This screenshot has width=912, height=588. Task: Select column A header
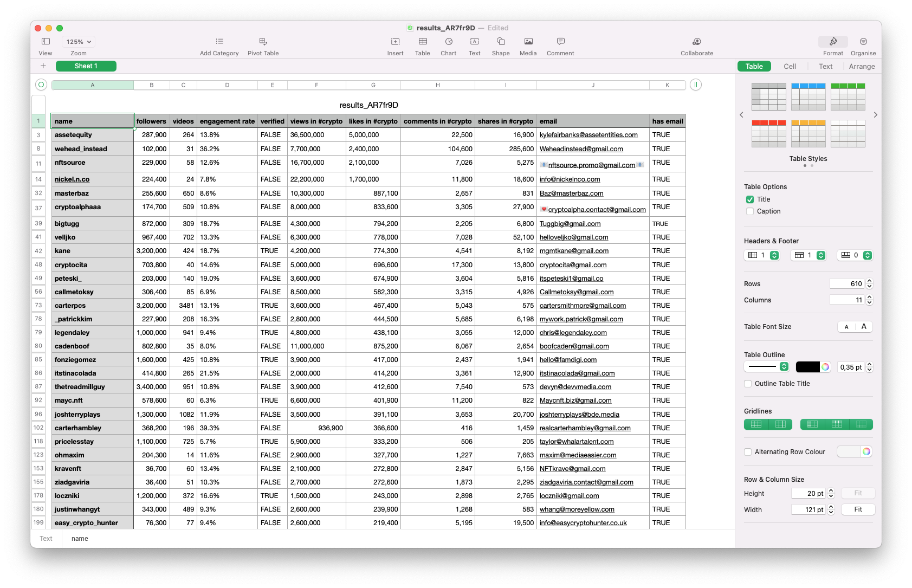93,85
